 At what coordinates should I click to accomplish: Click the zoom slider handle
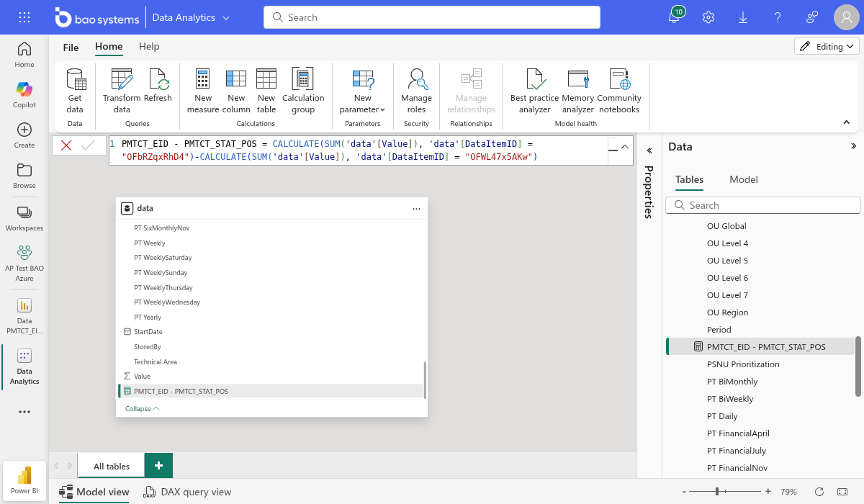point(717,491)
